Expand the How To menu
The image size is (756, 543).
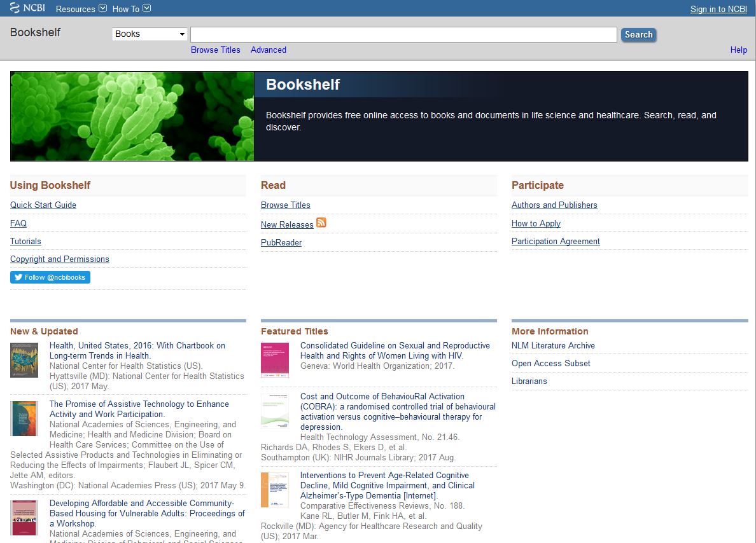tap(131, 9)
